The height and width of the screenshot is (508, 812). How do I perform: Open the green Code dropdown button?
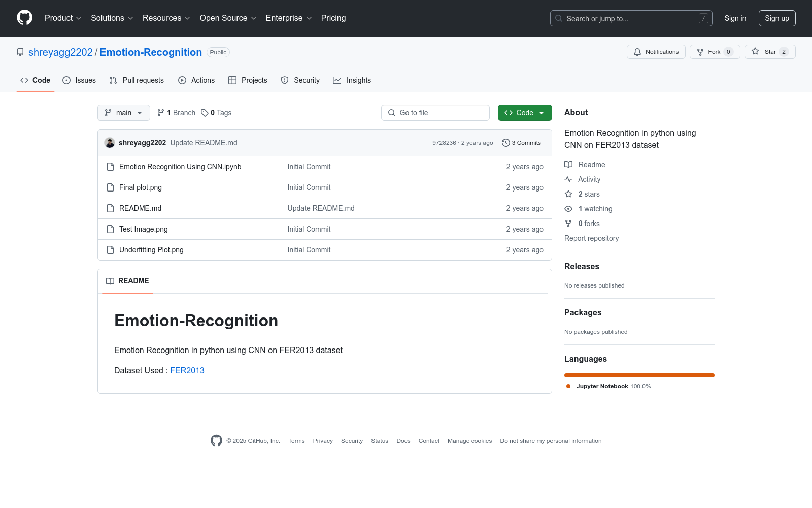[525, 113]
